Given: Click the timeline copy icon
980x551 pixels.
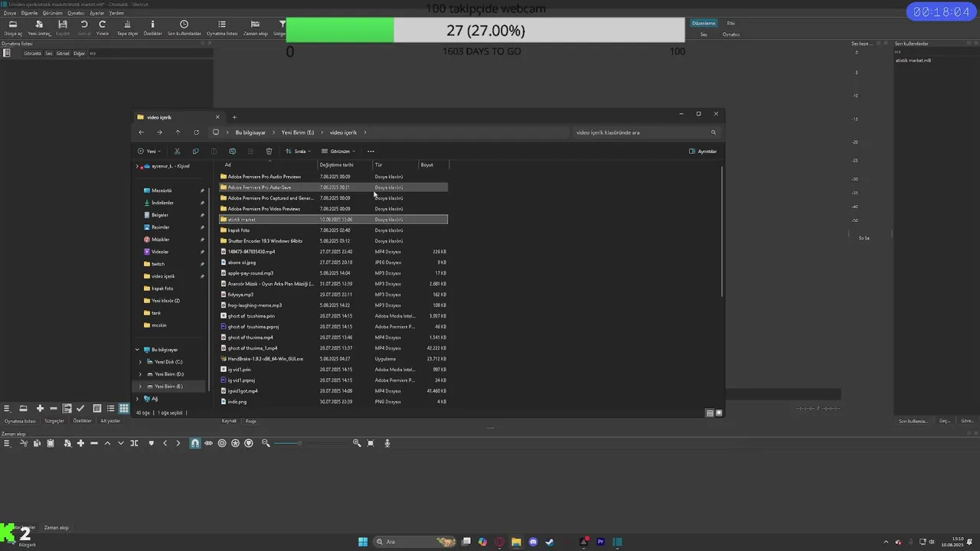Looking at the screenshot, I should (x=37, y=443).
